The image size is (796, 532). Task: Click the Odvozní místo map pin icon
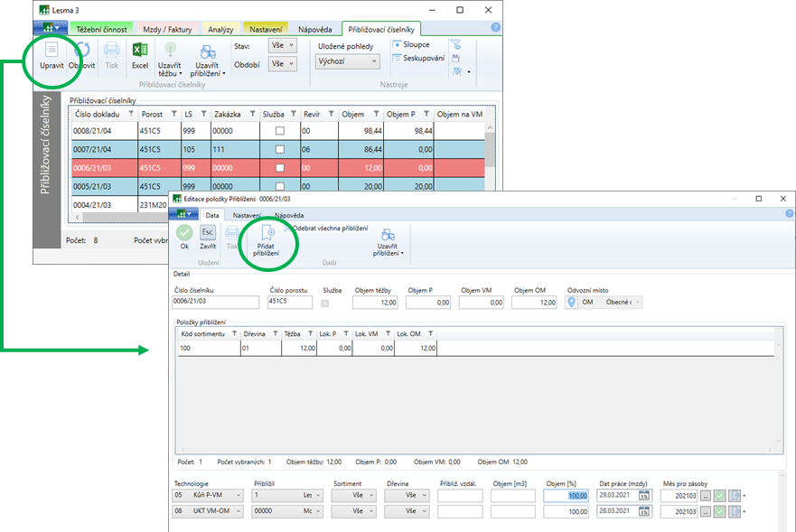[x=571, y=303]
